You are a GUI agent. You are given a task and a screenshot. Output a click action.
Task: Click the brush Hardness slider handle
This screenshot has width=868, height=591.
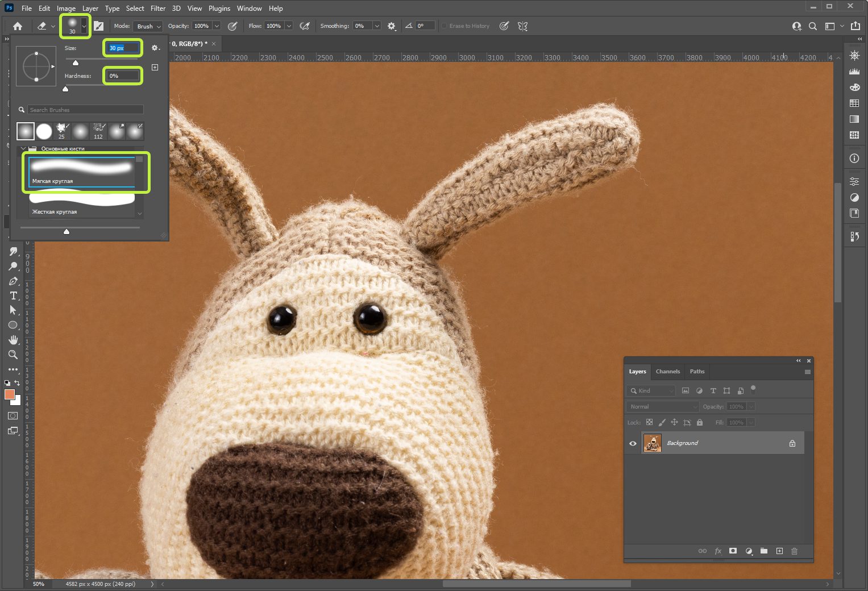(x=65, y=89)
